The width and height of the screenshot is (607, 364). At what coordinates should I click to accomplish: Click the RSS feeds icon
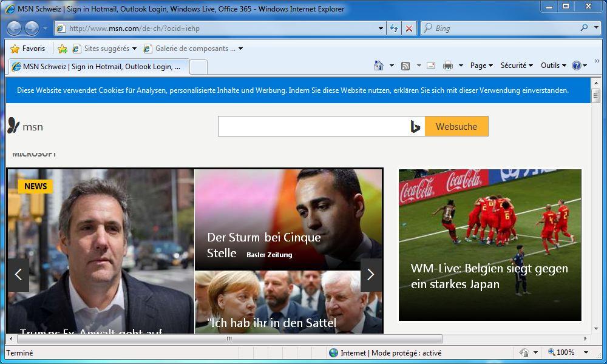tap(405, 66)
